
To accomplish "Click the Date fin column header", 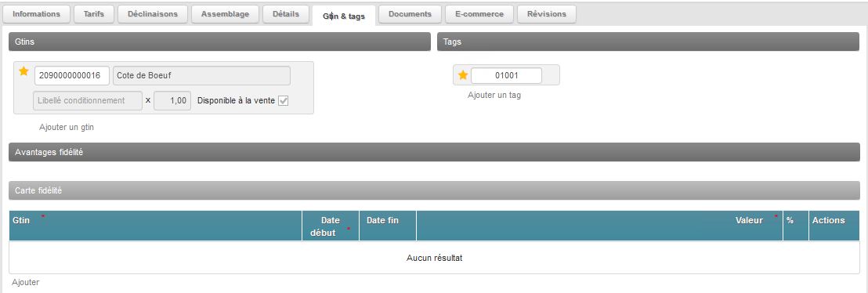I will click(388, 226).
